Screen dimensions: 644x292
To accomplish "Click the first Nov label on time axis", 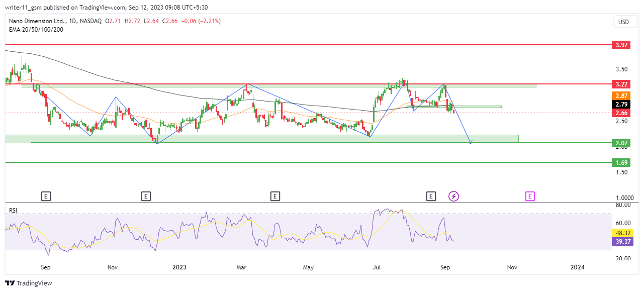I will [112, 268].
